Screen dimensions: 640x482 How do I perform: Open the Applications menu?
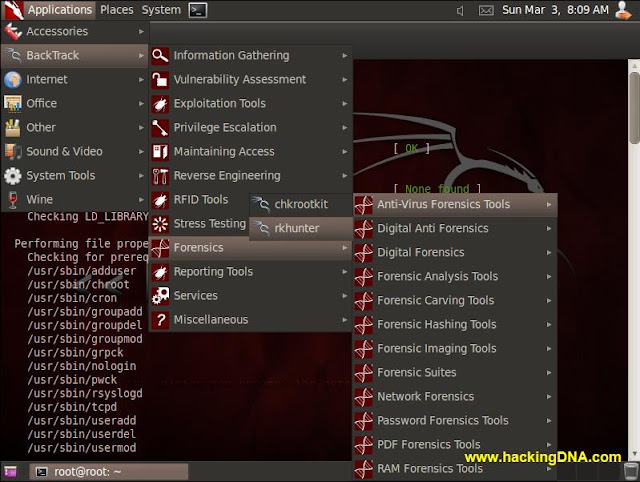click(60, 10)
